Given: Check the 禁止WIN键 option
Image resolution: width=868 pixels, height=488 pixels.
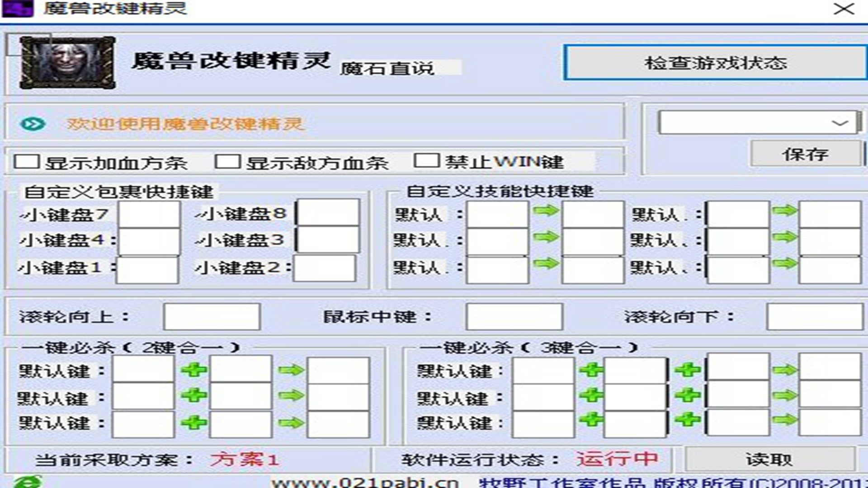Looking at the screenshot, I should [426, 160].
